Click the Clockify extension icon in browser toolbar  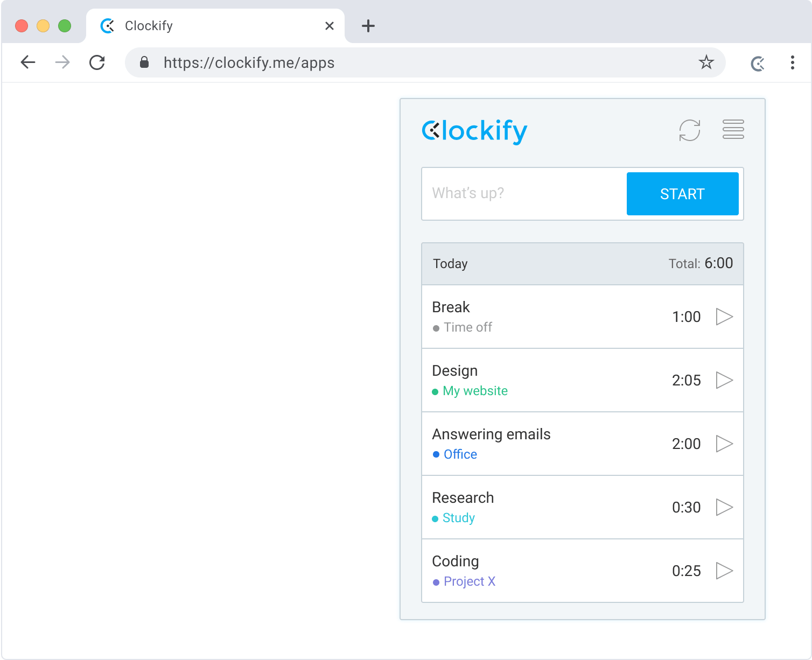(x=758, y=63)
